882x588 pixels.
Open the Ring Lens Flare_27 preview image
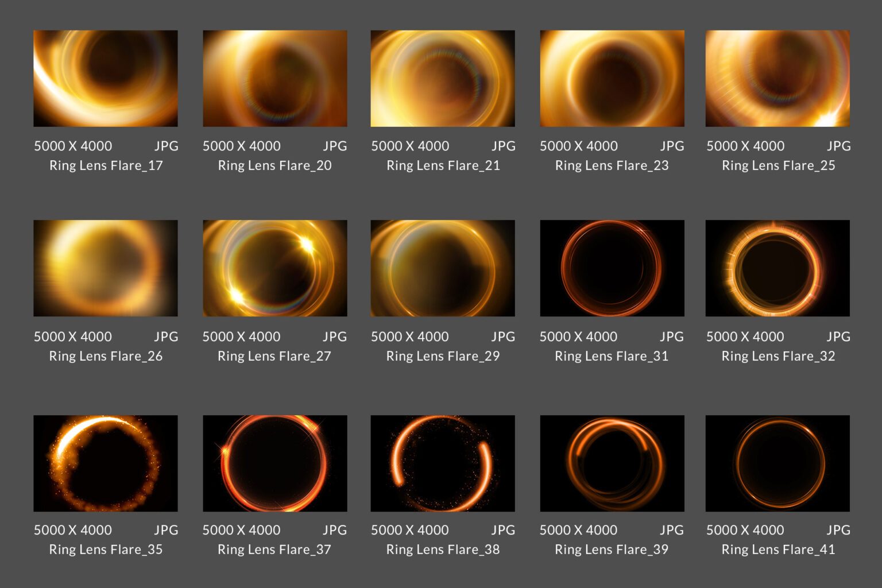pos(274,268)
